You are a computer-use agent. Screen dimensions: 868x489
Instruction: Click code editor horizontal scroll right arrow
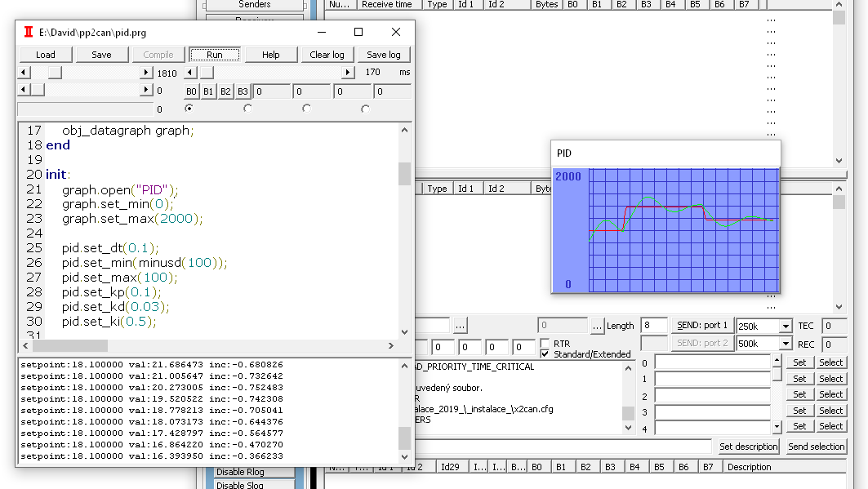point(391,346)
